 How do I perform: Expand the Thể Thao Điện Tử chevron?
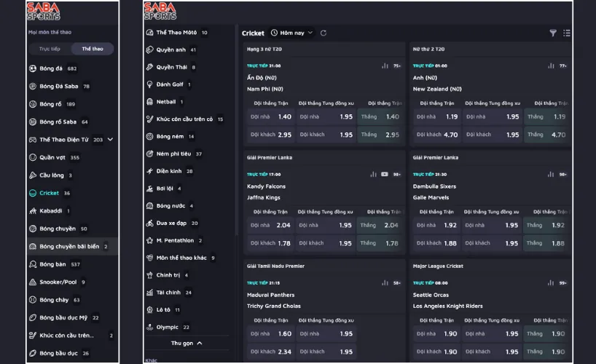[x=111, y=139]
